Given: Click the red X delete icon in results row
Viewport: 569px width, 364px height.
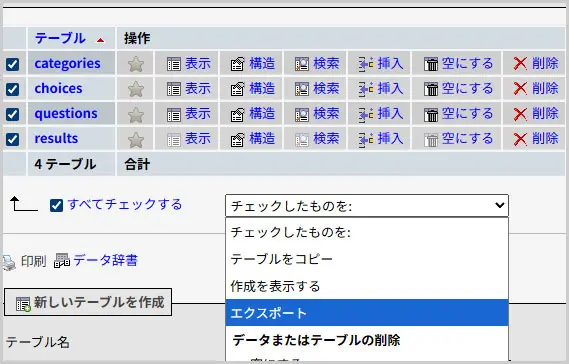Looking at the screenshot, I should 520,139.
